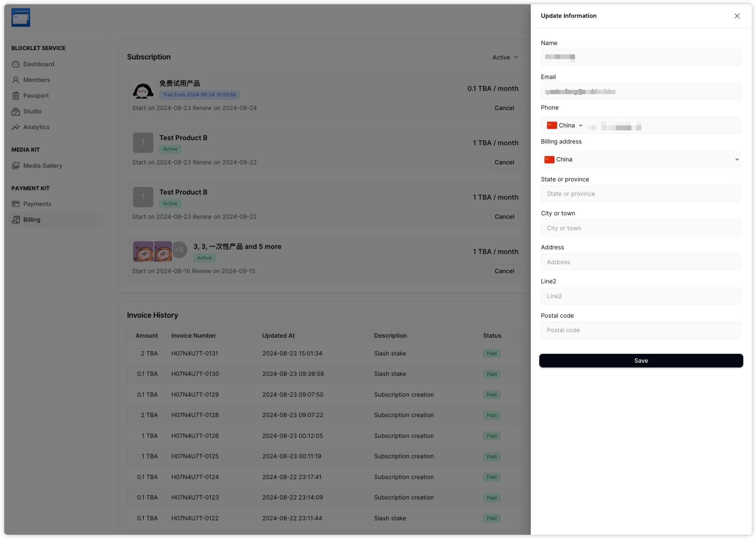The height and width of the screenshot is (539, 756).
Task: Click the Billing receipt icon
Action: [x=16, y=220]
